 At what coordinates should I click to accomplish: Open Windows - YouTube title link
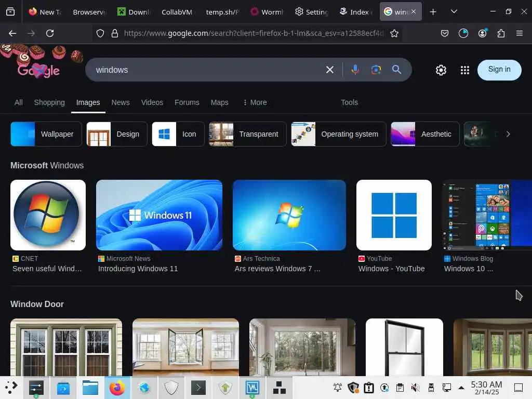(392, 269)
